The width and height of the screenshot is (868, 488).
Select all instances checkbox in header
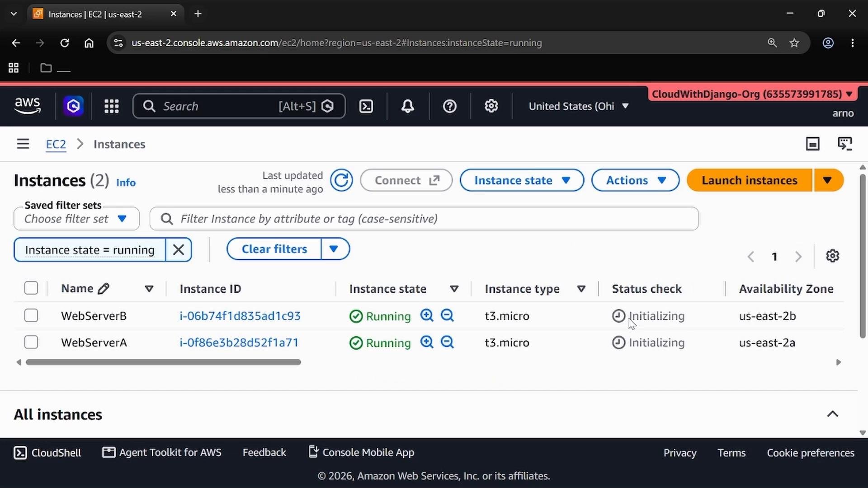pos(31,288)
